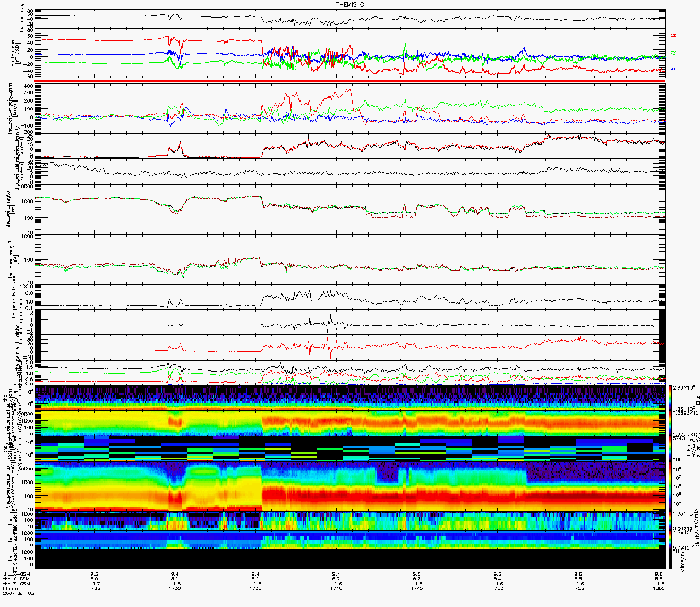Click the '5.3' Y-GSM value above 1745
This screenshot has height=607, width=700.
click(417, 579)
